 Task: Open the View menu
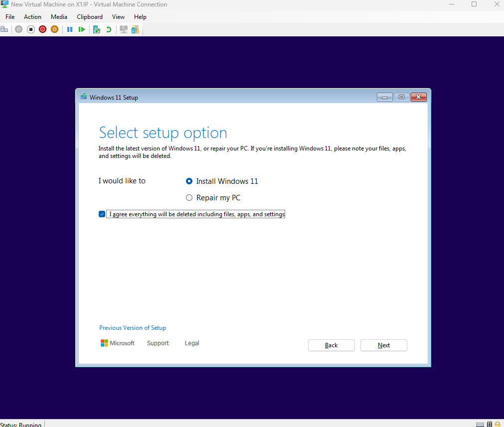[x=118, y=17]
